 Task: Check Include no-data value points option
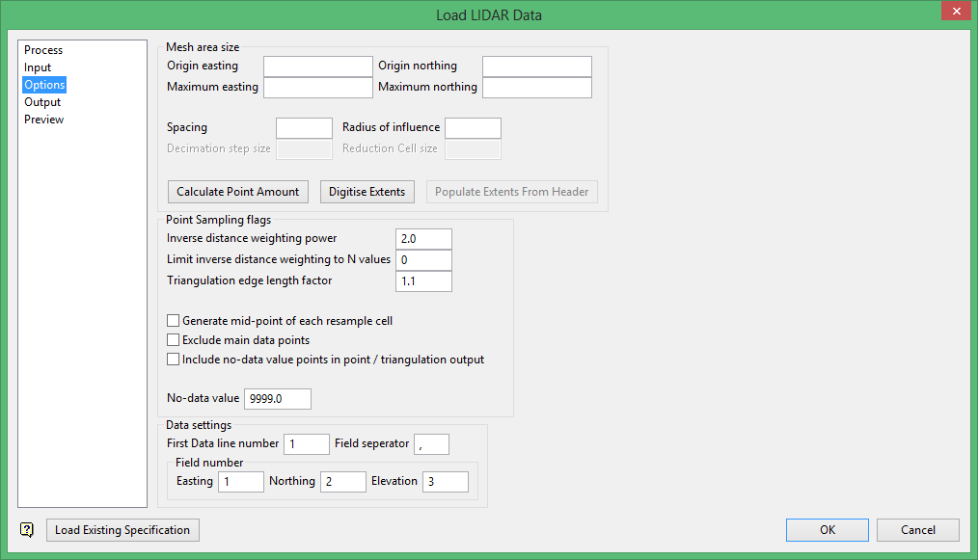[174, 360]
